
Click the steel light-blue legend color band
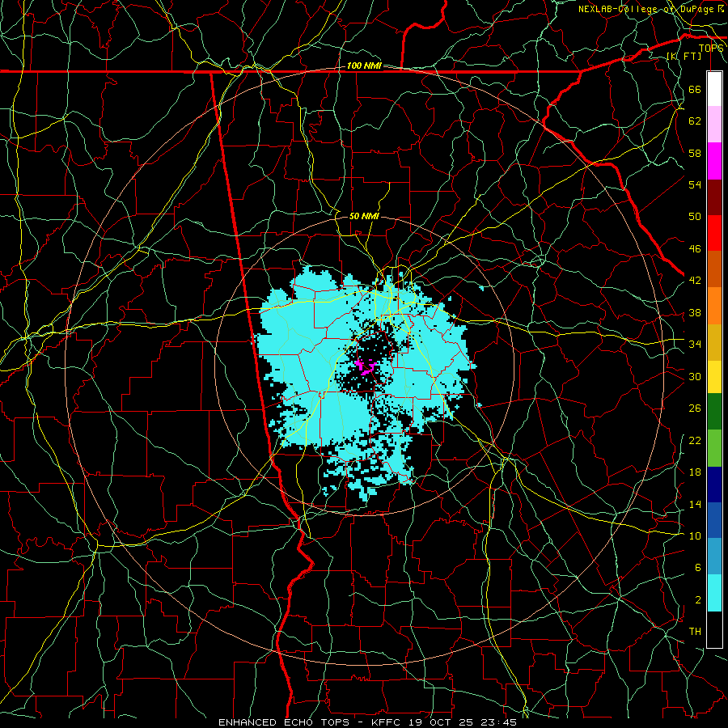(x=714, y=556)
